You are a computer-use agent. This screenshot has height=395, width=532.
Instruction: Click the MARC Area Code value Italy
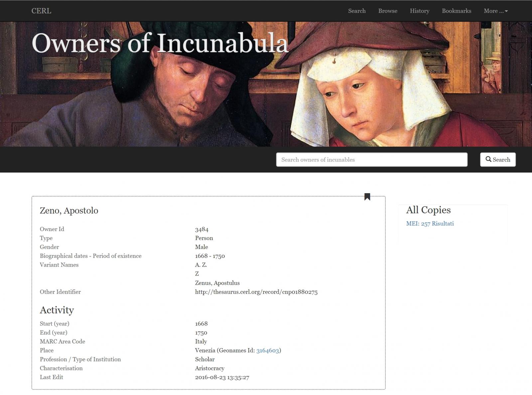pyautogui.click(x=201, y=341)
